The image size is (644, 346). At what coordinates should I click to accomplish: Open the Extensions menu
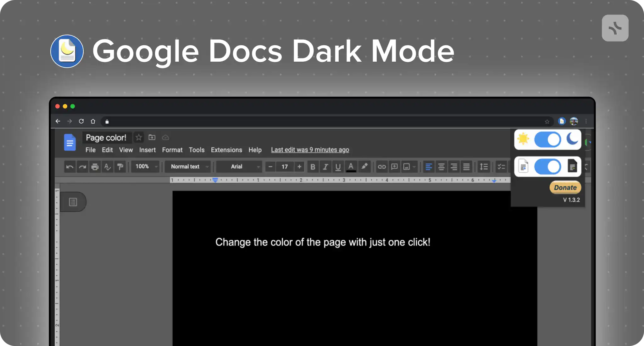coord(226,149)
